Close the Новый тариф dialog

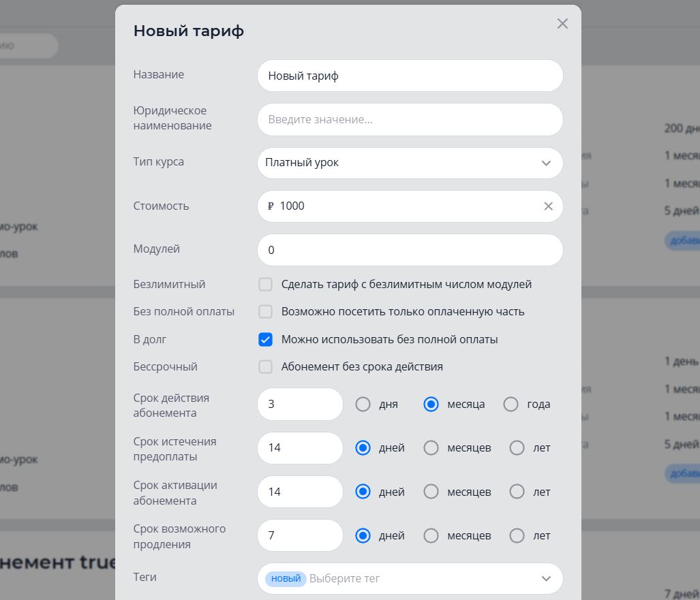pyautogui.click(x=562, y=24)
